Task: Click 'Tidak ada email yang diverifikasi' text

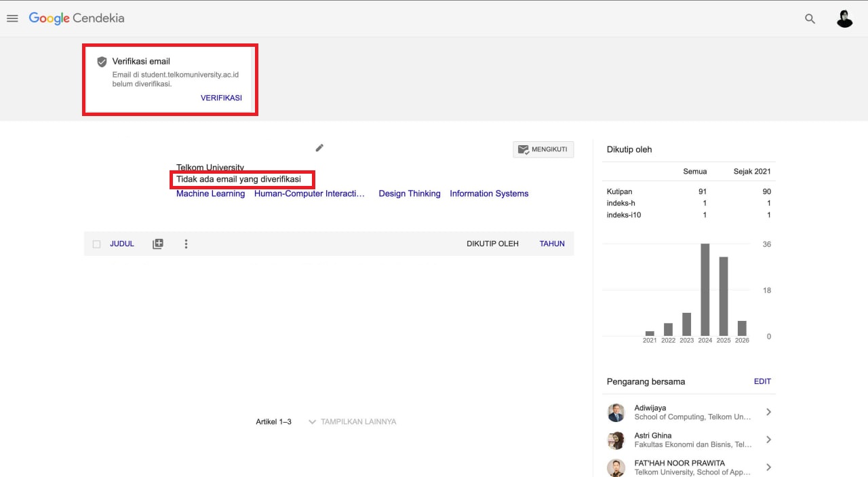Action: coord(239,179)
